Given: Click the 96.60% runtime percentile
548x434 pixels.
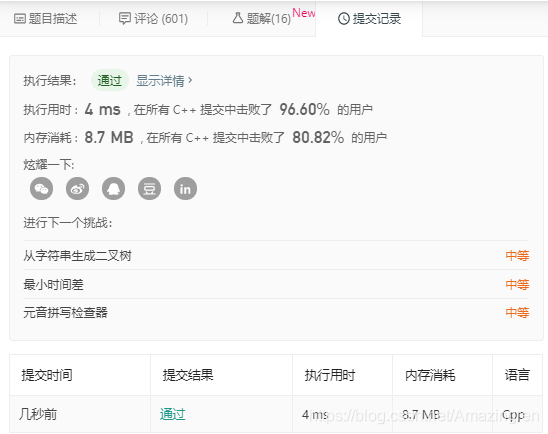Looking at the screenshot, I should point(304,109).
